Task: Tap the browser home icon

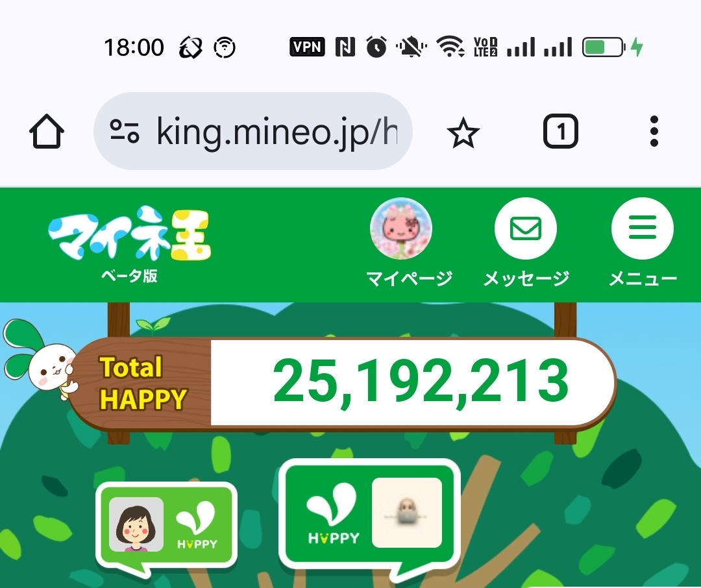Action: [x=47, y=132]
